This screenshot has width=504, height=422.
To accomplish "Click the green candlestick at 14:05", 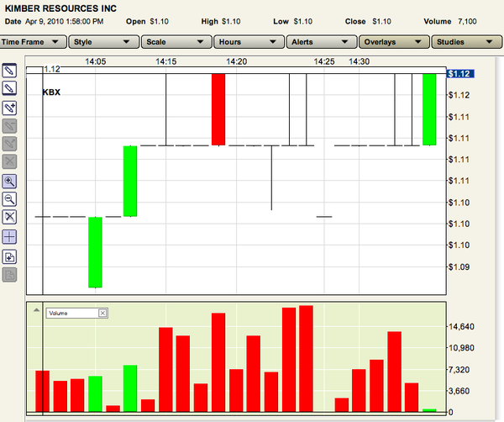I will click(x=95, y=252).
